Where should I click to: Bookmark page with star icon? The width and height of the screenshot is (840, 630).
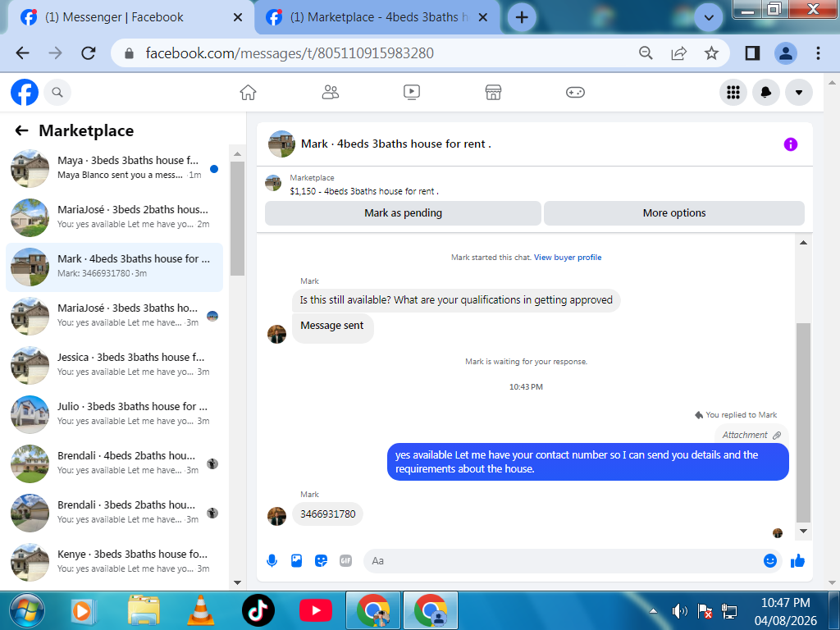tap(711, 53)
